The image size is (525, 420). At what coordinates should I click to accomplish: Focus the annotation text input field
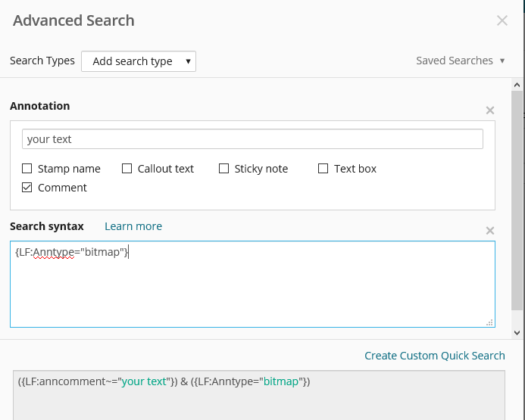pyautogui.click(x=252, y=138)
